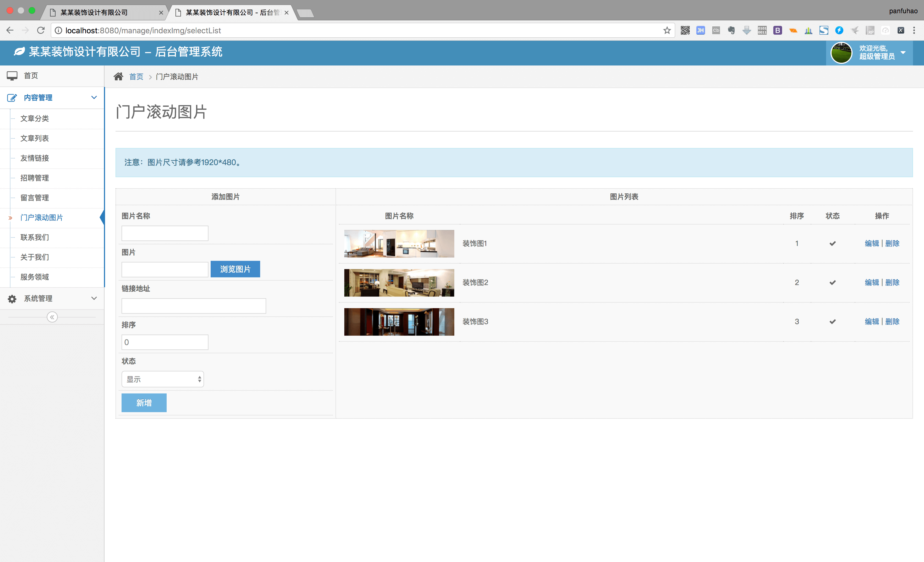
Task: Click 编辑 for 装饰图2
Action: point(871,283)
